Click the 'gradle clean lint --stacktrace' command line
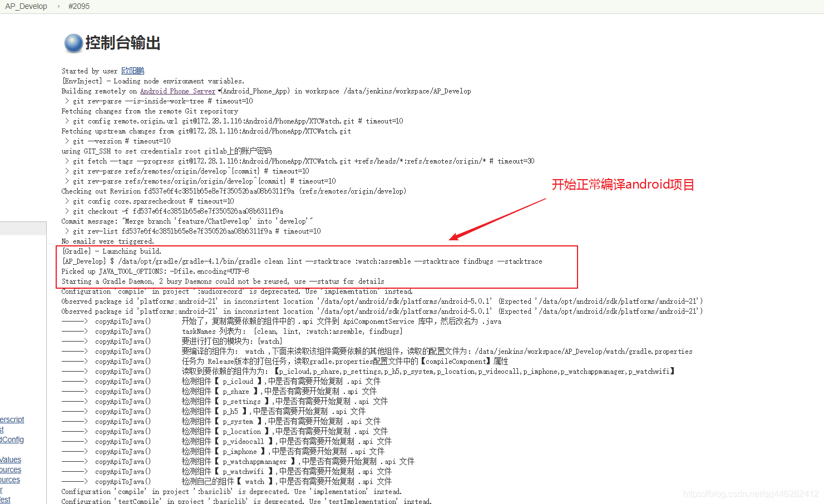This screenshot has height=504, width=824. (x=302, y=261)
